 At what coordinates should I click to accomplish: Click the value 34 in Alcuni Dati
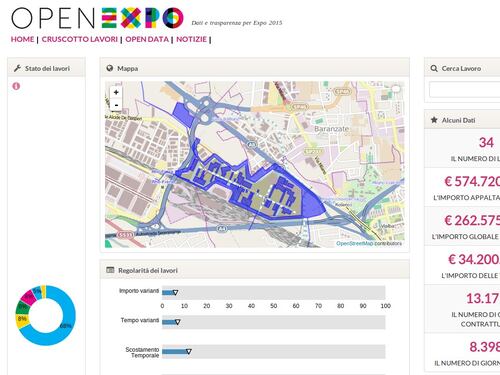pos(486,143)
